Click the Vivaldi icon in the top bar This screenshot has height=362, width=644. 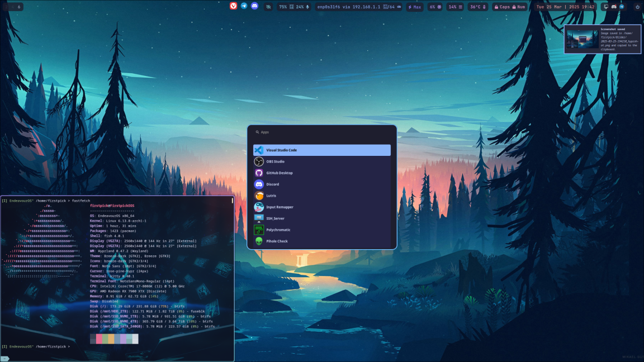pos(233,6)
